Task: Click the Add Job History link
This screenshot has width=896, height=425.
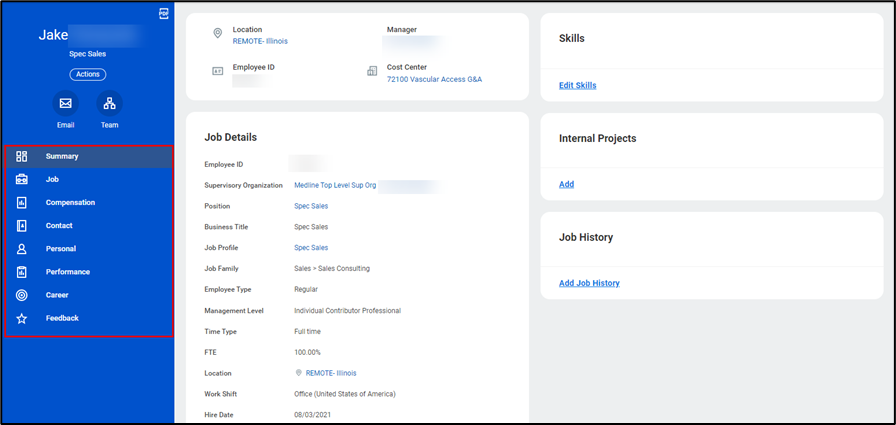Action: coord(589,283)
